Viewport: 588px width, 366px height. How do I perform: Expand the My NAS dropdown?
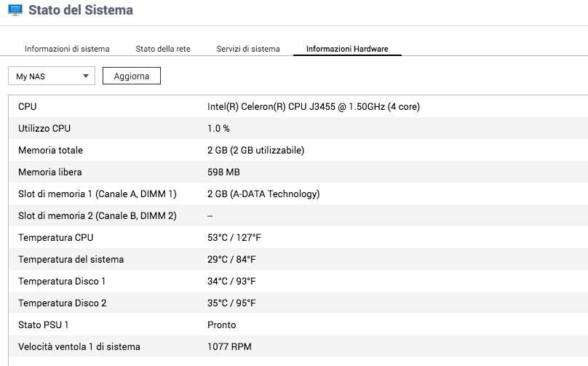point(52,76)
